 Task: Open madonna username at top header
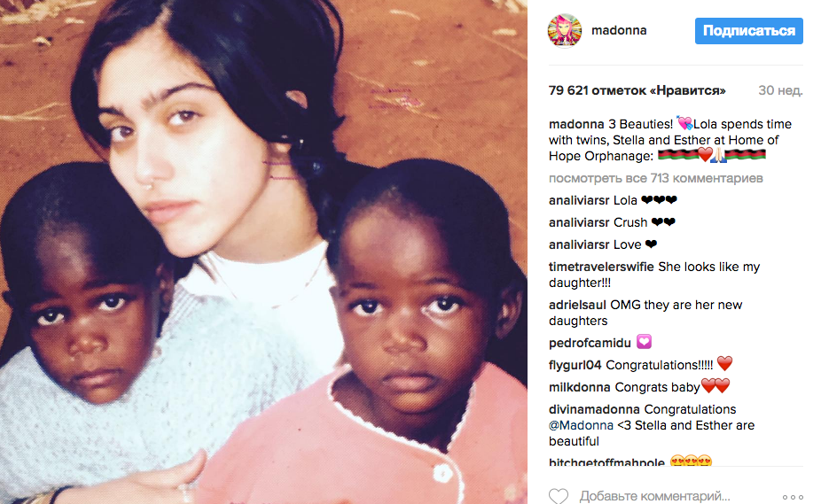[619, 30]
